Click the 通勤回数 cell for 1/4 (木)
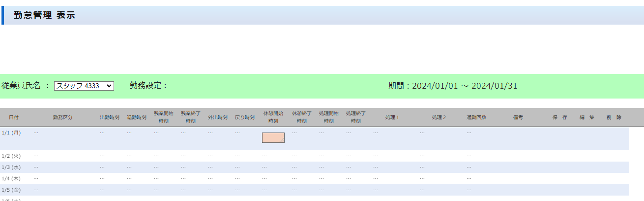This screenshot has width=644, height=201. [469, 178]
